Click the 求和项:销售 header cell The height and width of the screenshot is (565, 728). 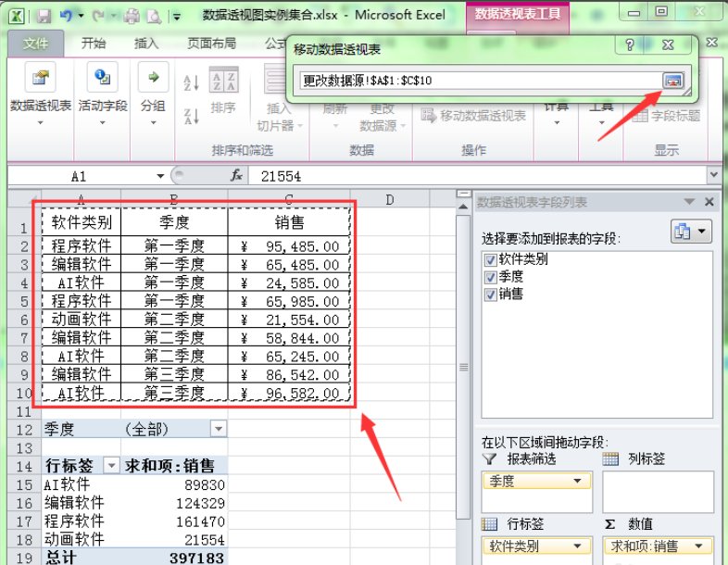pyautogui.click(x=174, y=465)
